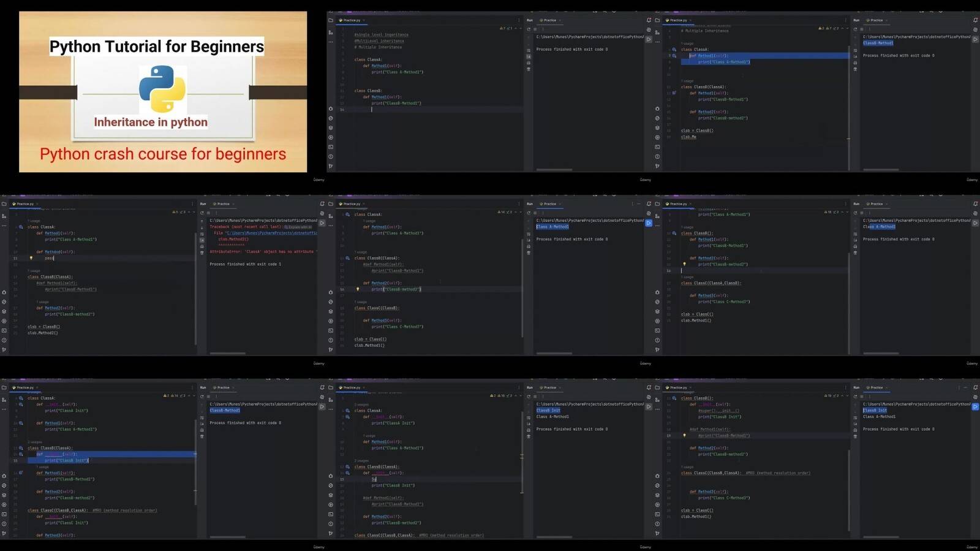Open Git icon in super().__init__ frame
Image resolution: width=980 pixels, height=551 pixels.
(x=657, y=533)
